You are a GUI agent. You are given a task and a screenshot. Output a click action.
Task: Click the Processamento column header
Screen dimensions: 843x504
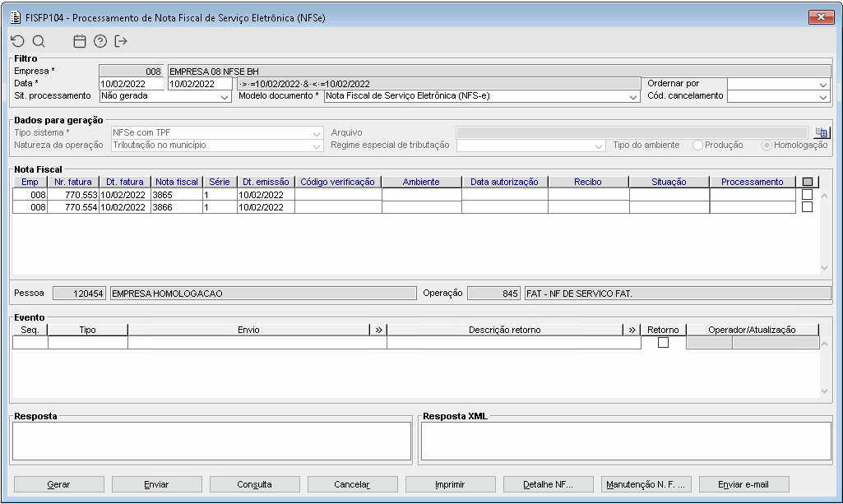click(753, 182)
